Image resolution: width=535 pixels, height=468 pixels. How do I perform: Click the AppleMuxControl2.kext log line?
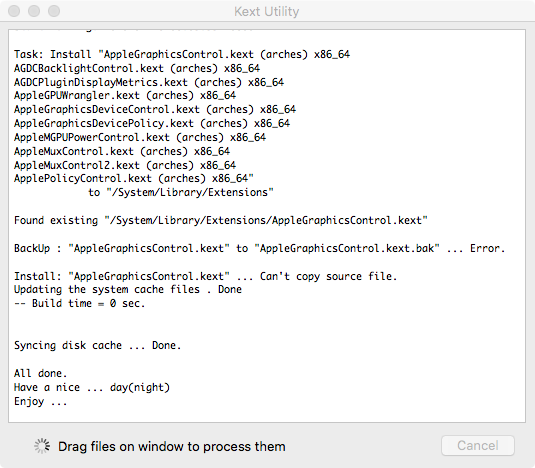click(125, 165)
